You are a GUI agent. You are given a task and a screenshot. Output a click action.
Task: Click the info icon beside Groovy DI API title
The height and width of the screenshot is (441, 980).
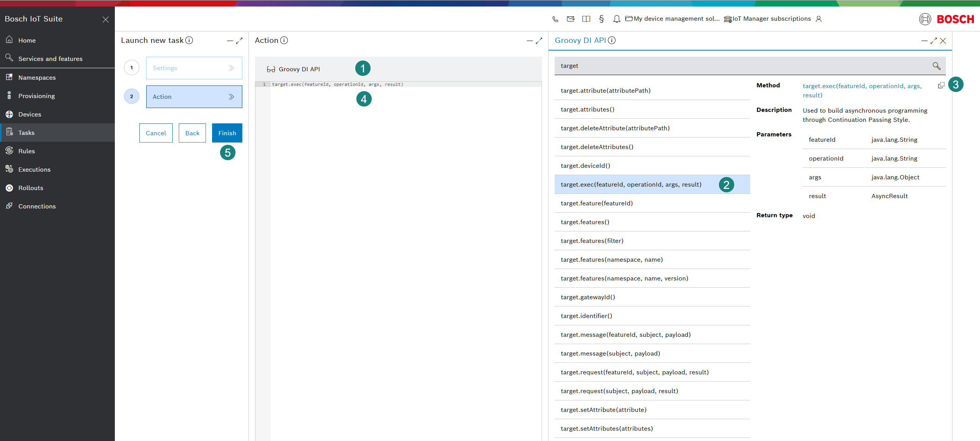point(612,40)
